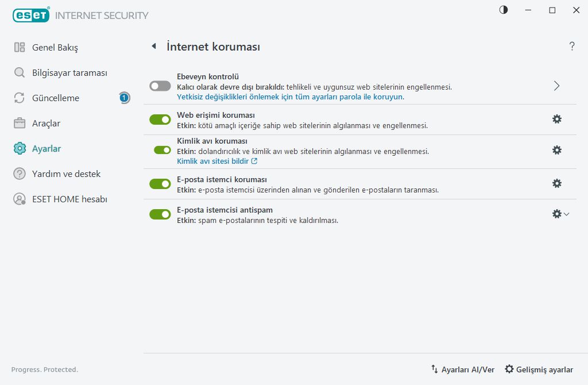Image resolution: width=588 pixels, height=385 pixels.
Task: Open Gelişmiş ayarlar at the bottom
Action: coord(539,369)
